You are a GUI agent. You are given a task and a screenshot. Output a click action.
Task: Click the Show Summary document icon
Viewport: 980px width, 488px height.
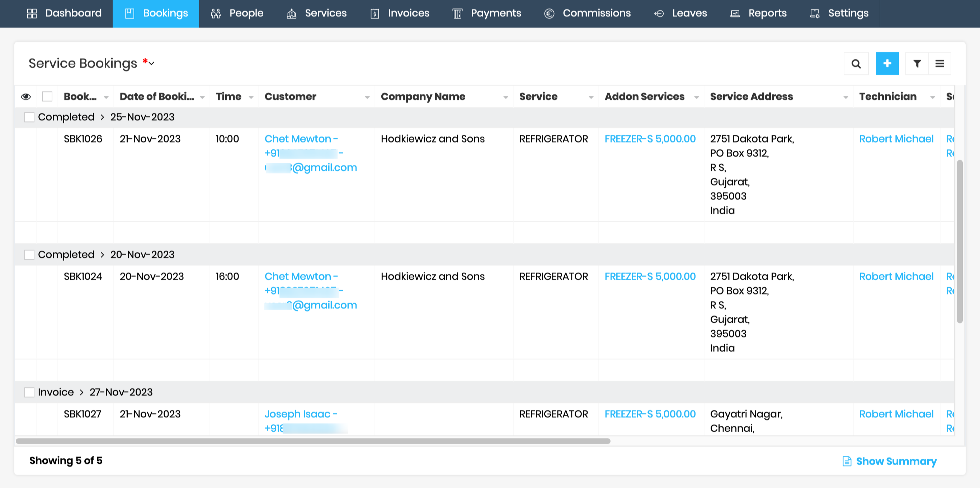[847, 461]
